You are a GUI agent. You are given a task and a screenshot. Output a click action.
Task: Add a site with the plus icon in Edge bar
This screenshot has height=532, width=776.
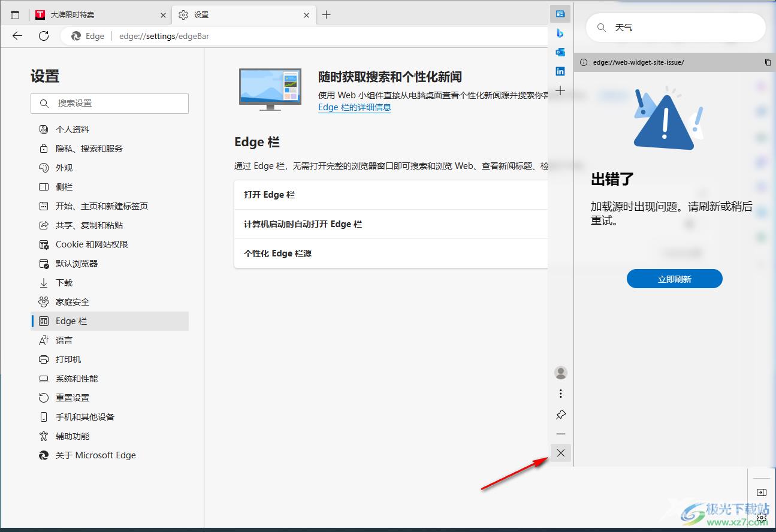coord(560,90)
